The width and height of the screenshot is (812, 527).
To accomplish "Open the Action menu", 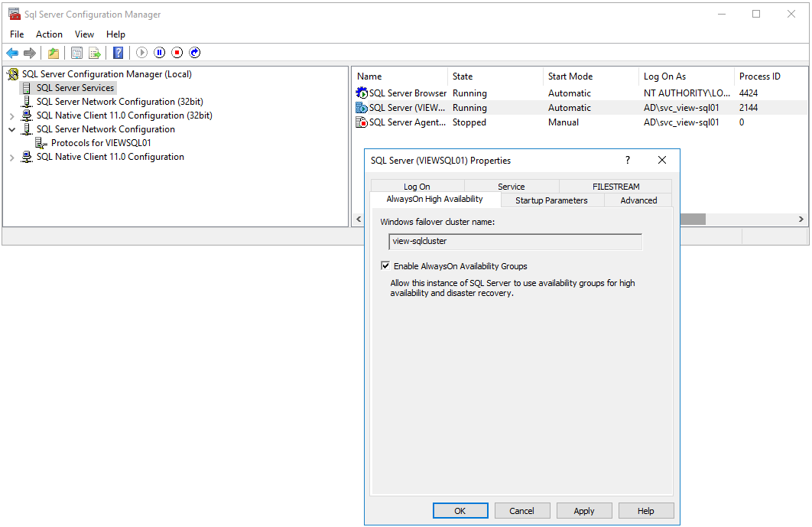I will click(x=49, y=34).
